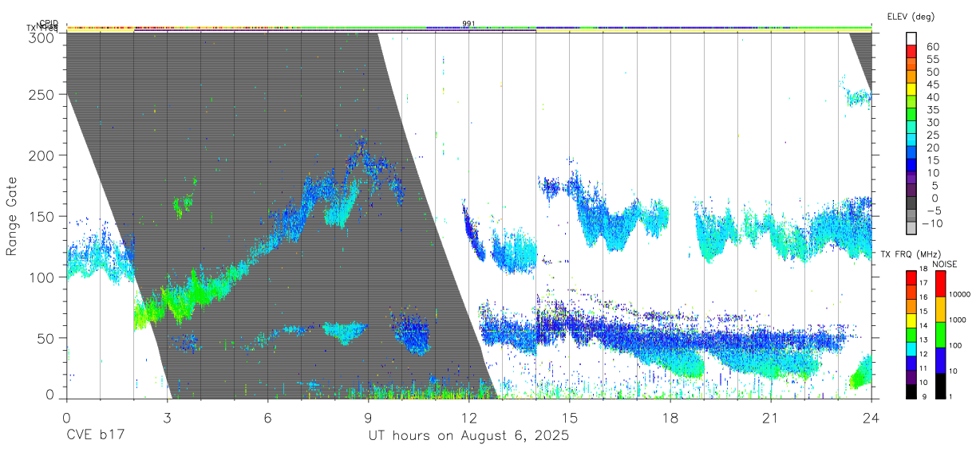This screenshot has width=980, height=452.
Task: Click the '9' hour tick label on x-axis
Action: click(x=368, y=418)
